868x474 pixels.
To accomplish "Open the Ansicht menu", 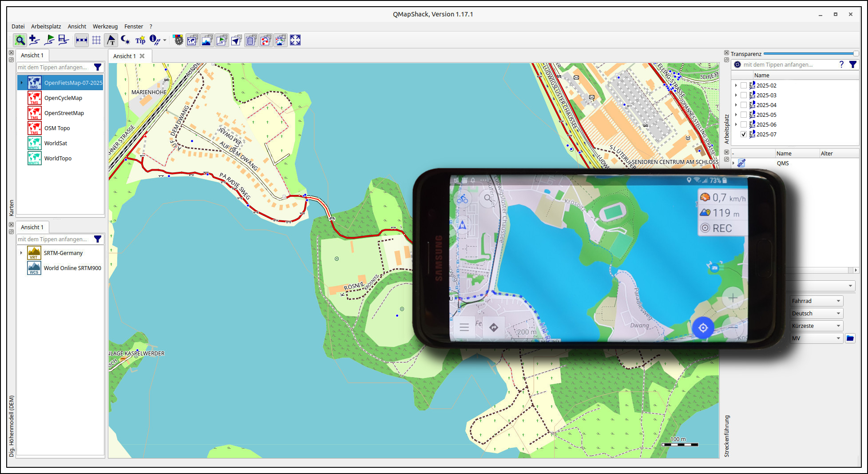I will (77, 27).
